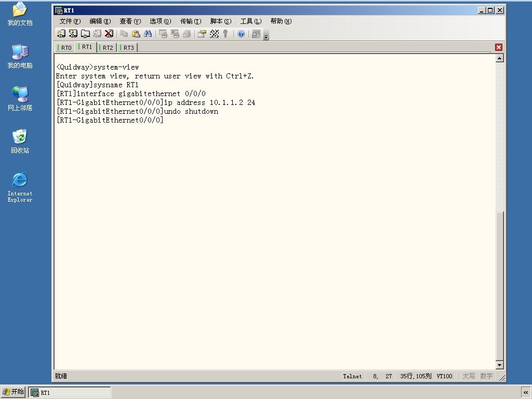Open the 编辑(E) menu
The height and width of the screenshot is (399, 532).
100,21
